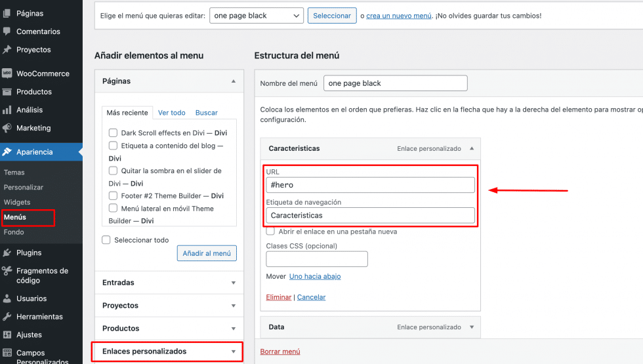Click the Productos box icon
Image resolution: width=643 pixels, height=364 pixels.
pos(7,92)
